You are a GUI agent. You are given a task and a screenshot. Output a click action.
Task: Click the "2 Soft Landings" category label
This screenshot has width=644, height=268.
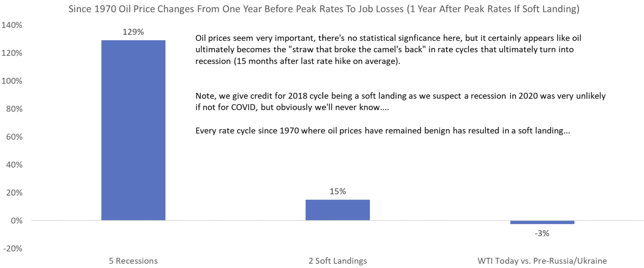point(337,261)
